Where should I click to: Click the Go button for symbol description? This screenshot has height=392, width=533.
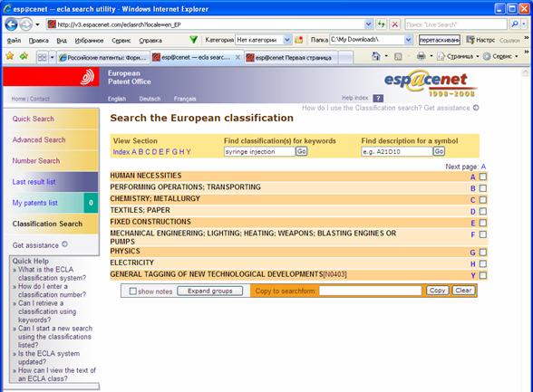(439, 151)
